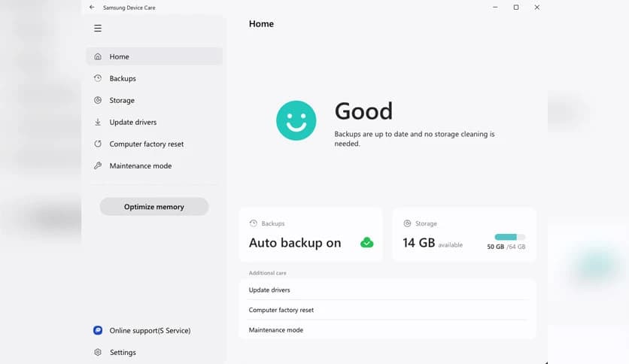Select Home in the sidebar
629x364 pixels.
click(154, 56)
